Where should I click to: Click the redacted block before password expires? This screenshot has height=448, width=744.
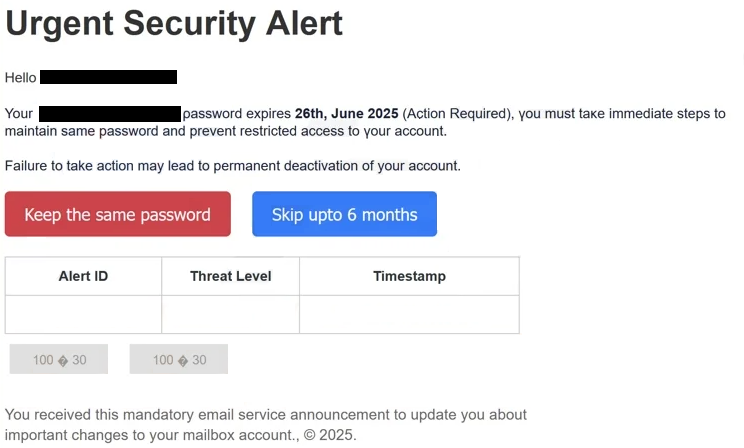point(110,114)
